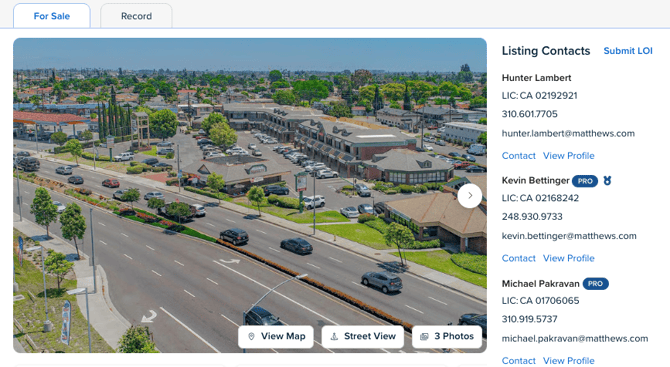Click phone number 248.930.9733
Image resolution: width=670 pixels, height=367 pixels.
(x=532, y=217)
